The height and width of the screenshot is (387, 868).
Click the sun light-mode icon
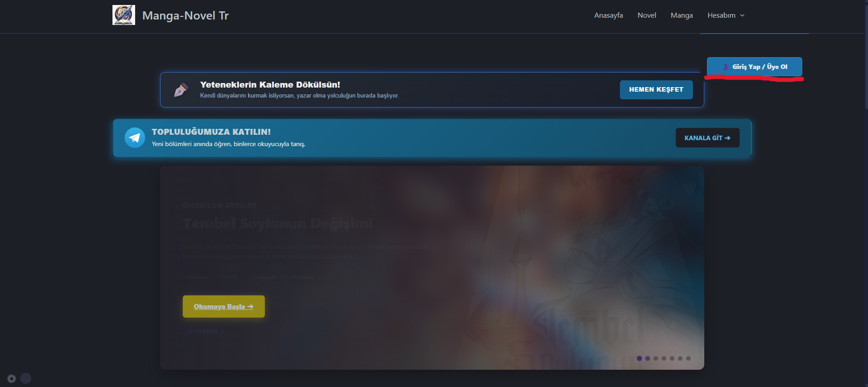tap(12, 378)
